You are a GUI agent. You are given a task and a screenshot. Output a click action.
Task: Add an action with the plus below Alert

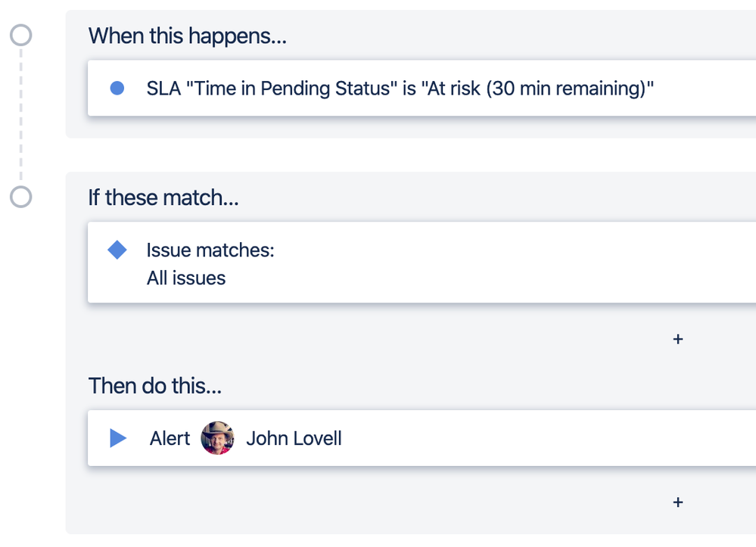pyautogui.click(x=678, y=502)
